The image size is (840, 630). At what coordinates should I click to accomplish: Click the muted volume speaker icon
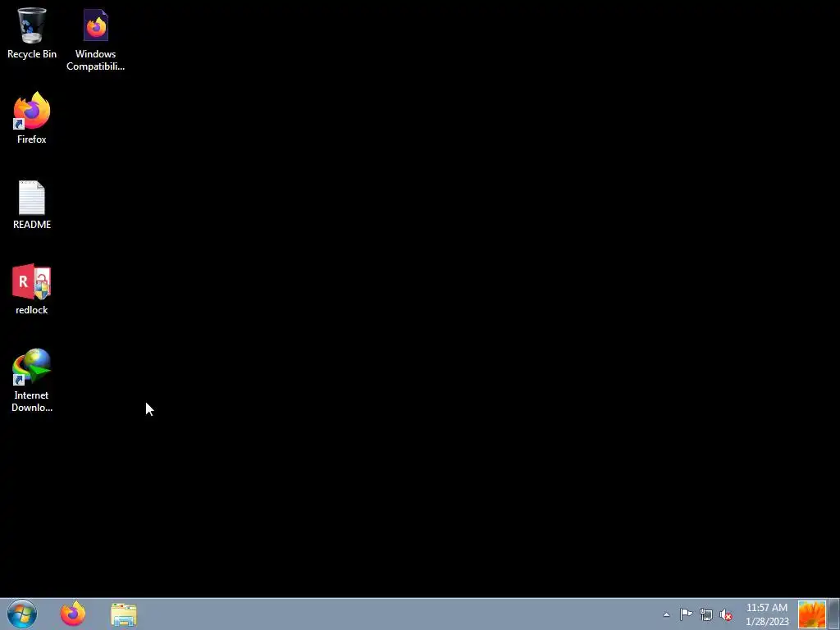point(726,614)
